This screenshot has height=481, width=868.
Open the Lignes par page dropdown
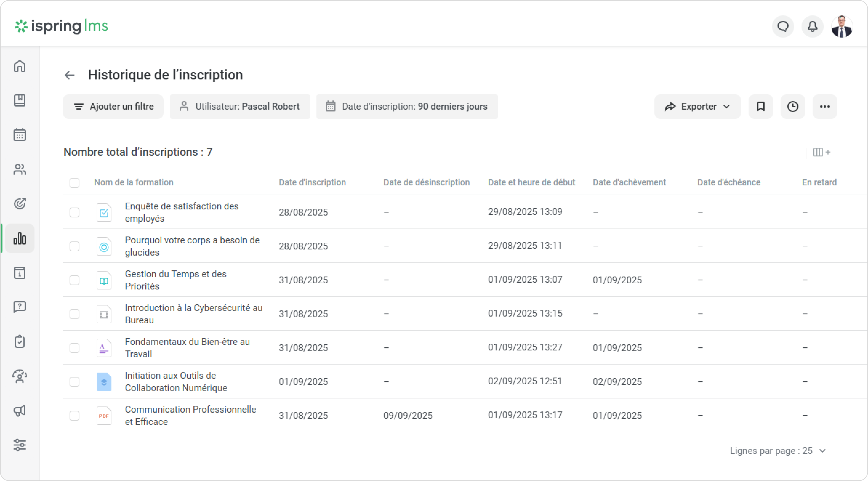click(x=778, y=451)
